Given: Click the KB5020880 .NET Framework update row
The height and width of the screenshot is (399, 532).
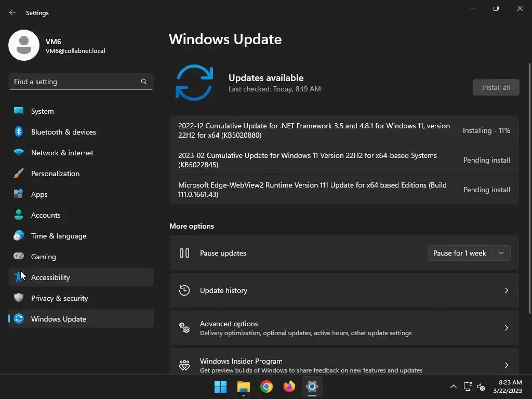Looking at the screenshot, I should pos(344,130).
